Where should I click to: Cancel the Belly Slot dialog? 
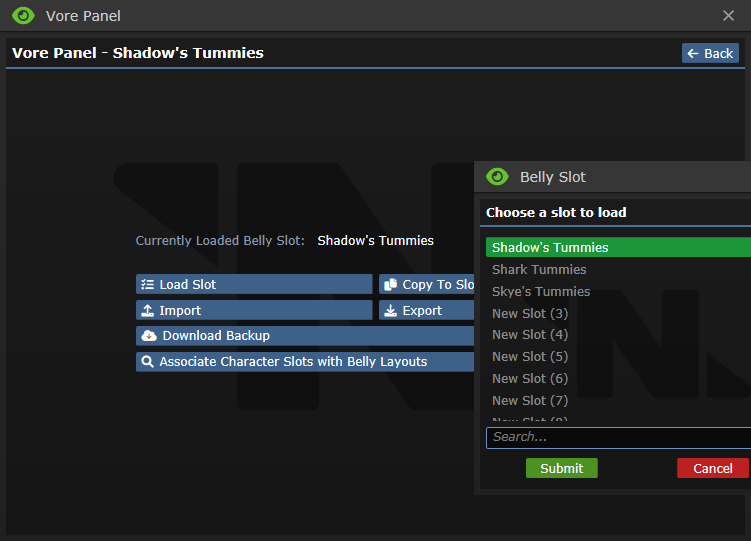[x=713, y=468]
